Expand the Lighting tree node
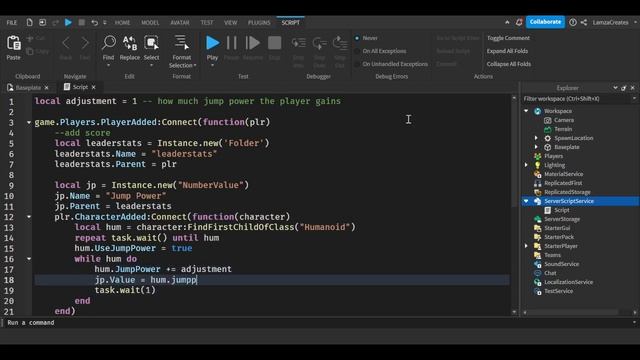 pos(526,165)
